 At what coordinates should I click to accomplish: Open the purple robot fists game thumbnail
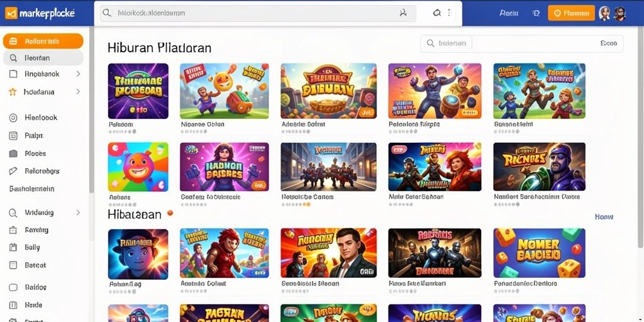(225, 167)
